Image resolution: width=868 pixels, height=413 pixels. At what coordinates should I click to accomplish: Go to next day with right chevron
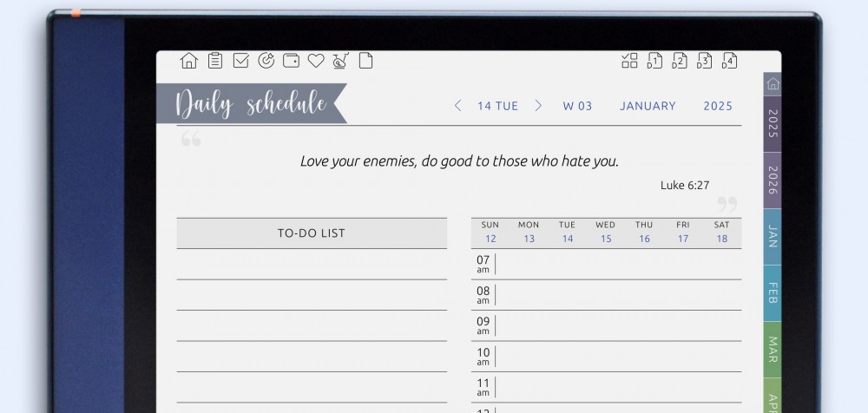coord(538,106)
